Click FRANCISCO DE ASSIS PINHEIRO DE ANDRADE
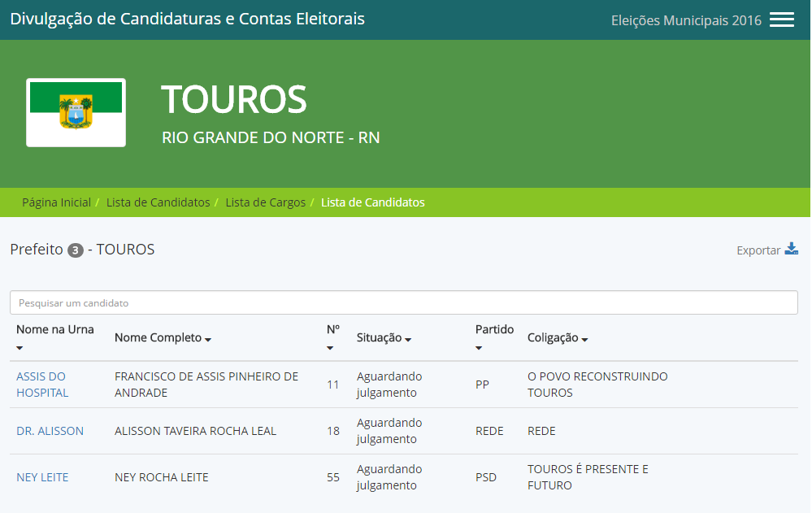Screen dimensions: 812x513 (x=206, y=385)
